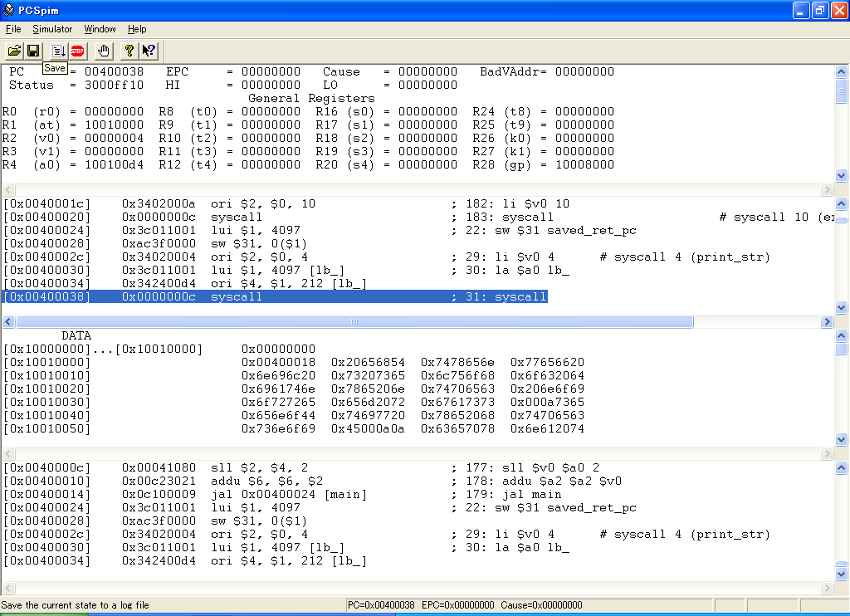The width and height of the screenshot is (850, 616).
Task: Select the highlighted syscall line at 0x00400038
Action: click(275, 296)
